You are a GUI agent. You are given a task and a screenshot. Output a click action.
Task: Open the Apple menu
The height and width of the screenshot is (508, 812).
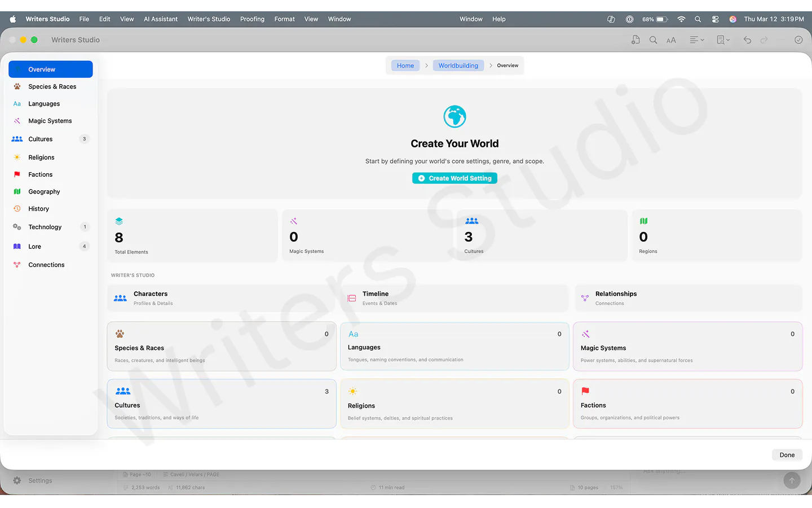[x=12, y=19]
